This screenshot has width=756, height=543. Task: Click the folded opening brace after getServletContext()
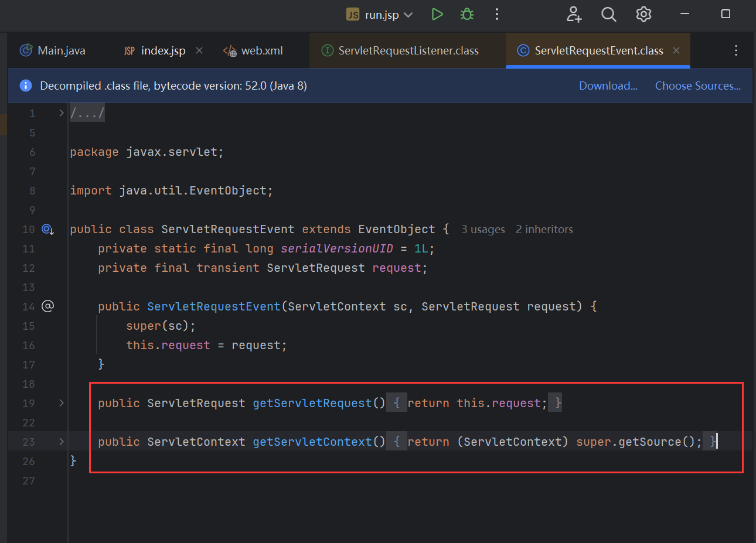(397, 442)
